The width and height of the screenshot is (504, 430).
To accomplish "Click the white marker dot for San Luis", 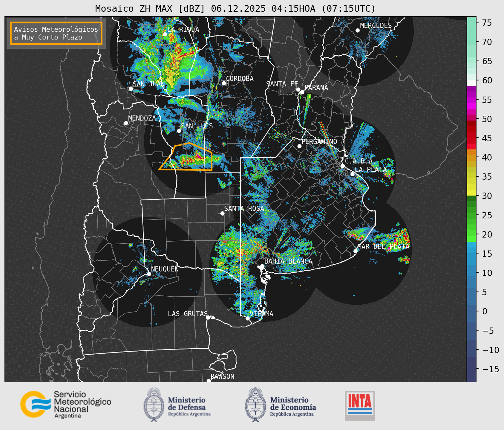I will (x=179, y=131).
